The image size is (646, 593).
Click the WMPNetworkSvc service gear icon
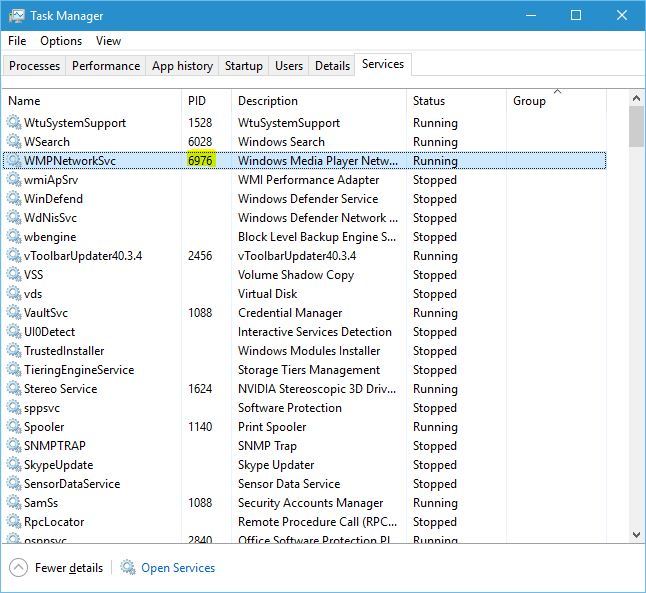tap(14, 160)
